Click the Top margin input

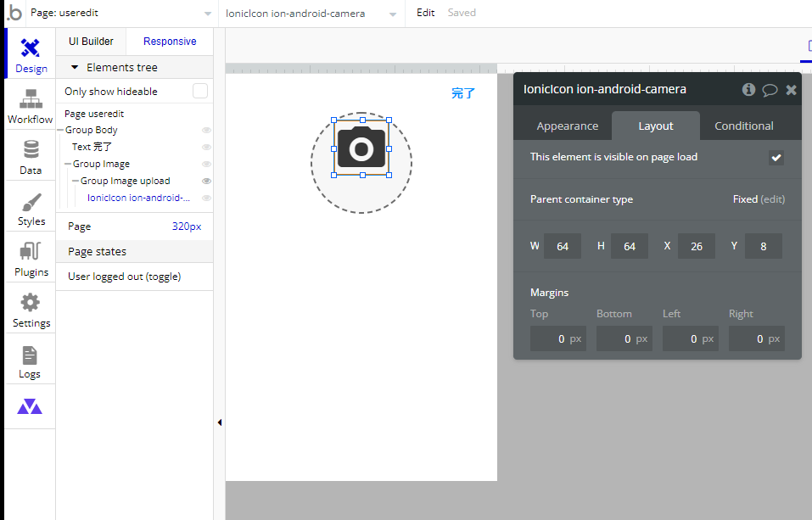coord(558,338)
